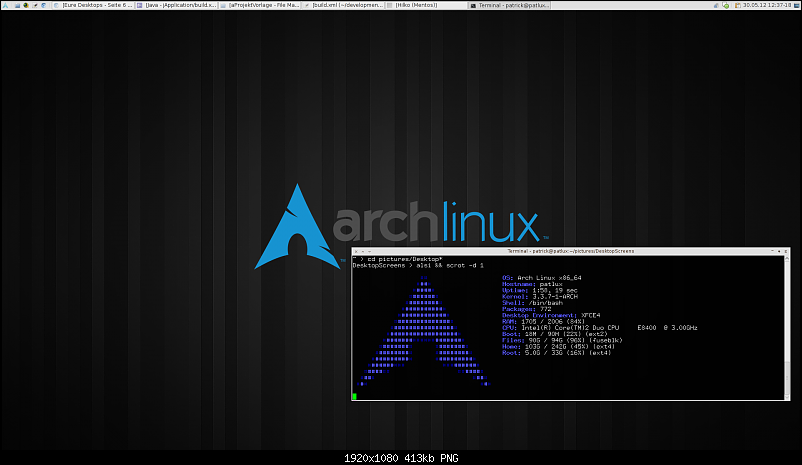Switch to aProjektVorlage File Manager window
802x465 pixels.
pyautogui.click(x=260, y=5)
